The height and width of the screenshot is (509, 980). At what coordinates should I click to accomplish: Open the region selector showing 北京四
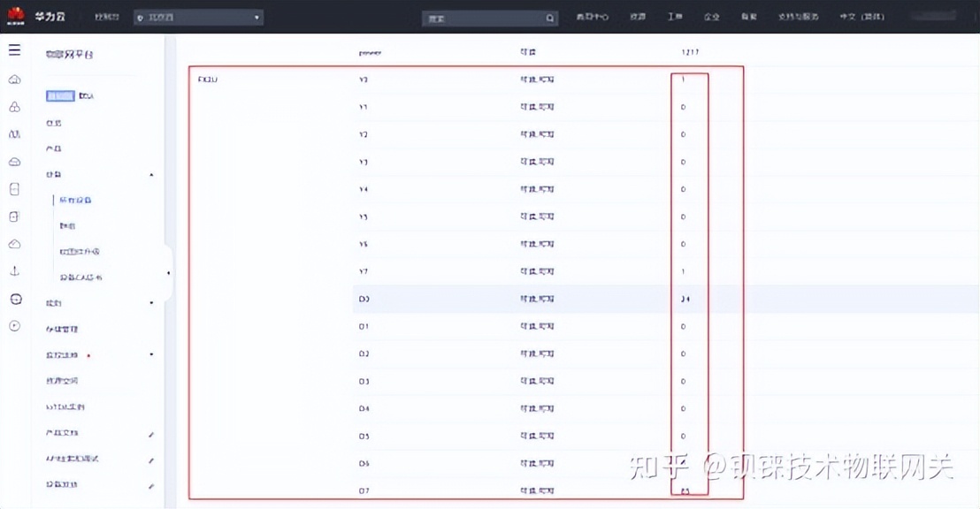tap(196, 16)
